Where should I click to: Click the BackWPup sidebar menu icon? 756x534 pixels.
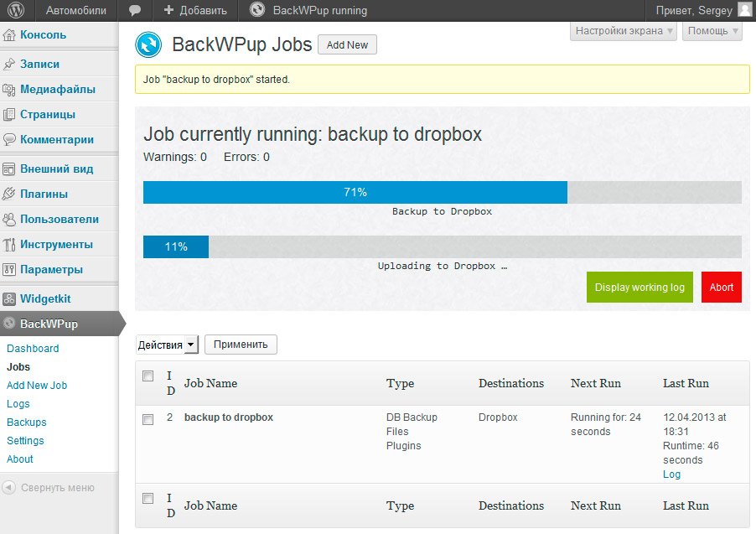(x=9, y=324)
